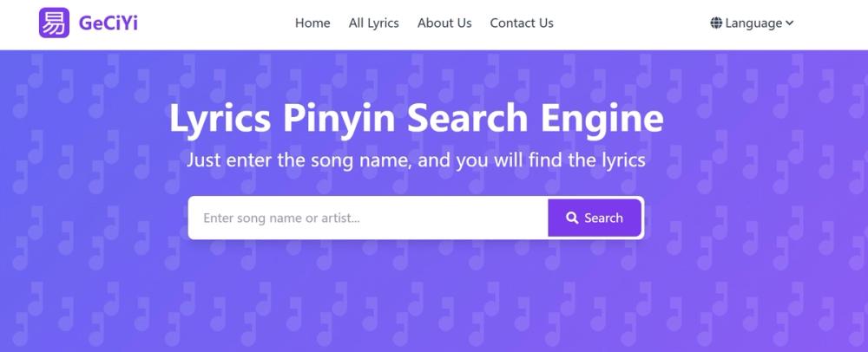Click the globe icon beside Language

click(x=716, y=23)
